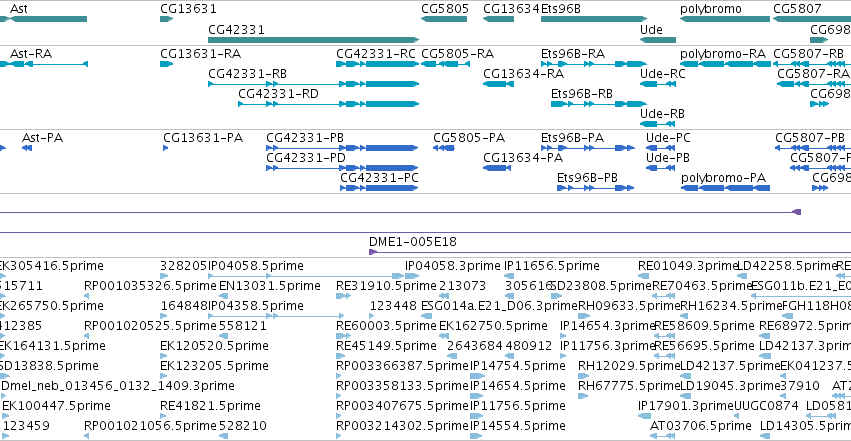
Task: Select protein CG42331-PD
Action: pyautogui.click(x=342, y=168)
